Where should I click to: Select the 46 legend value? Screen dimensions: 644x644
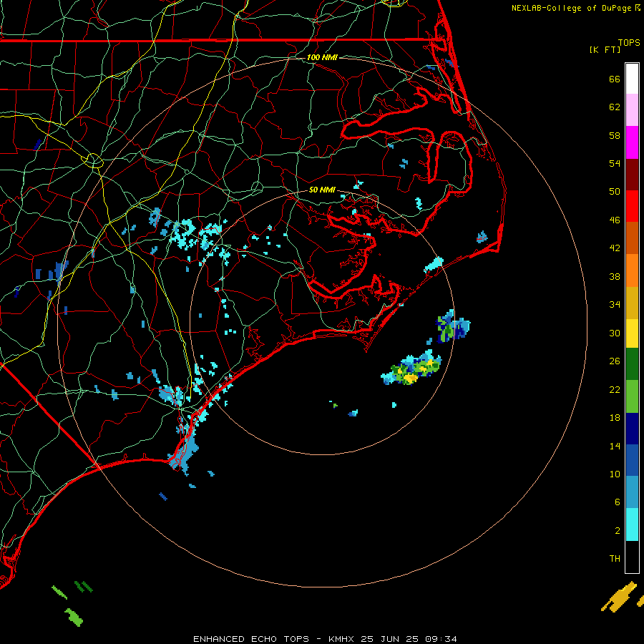pyautogui.click(x=615, y=220)
